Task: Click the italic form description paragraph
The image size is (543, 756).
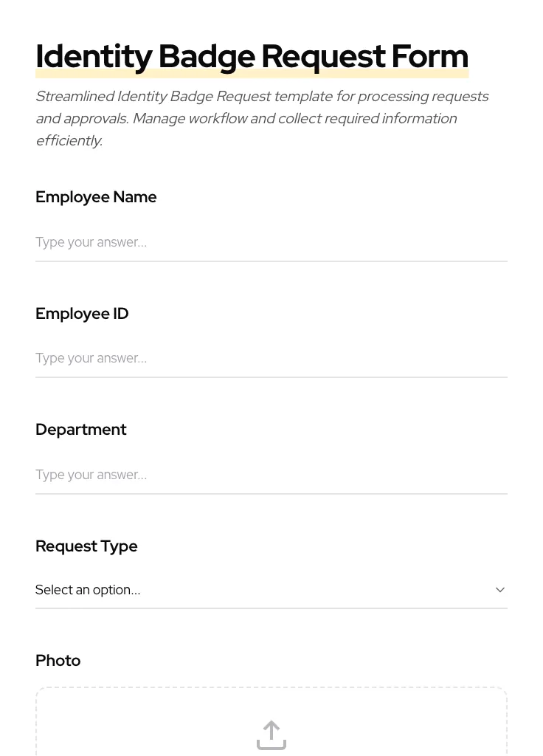Action: (x=262, y=118)
